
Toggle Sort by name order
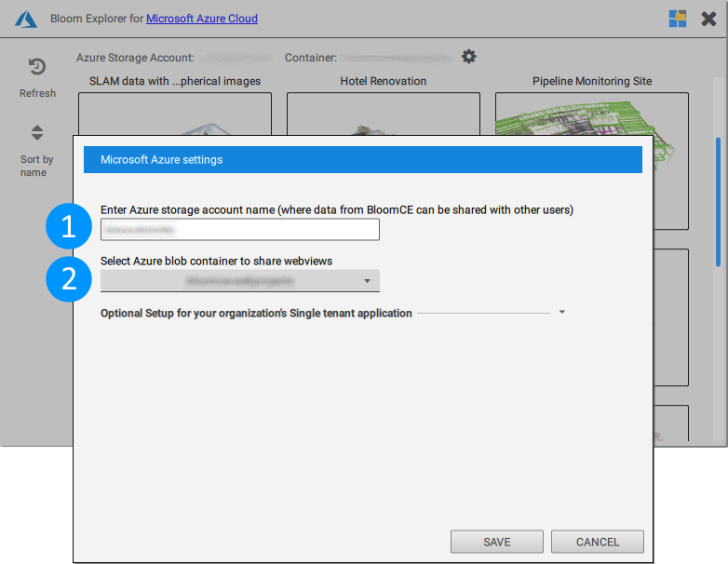[x=36, y=151]
